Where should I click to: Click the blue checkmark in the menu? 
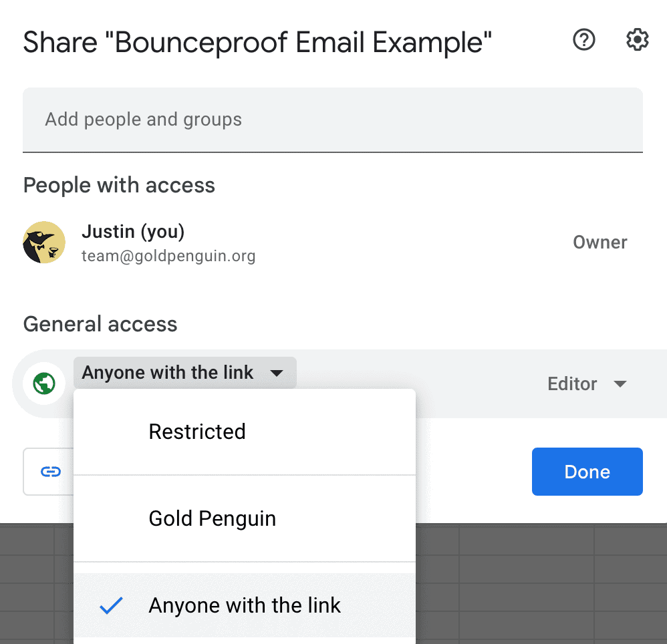click(111, 605)
